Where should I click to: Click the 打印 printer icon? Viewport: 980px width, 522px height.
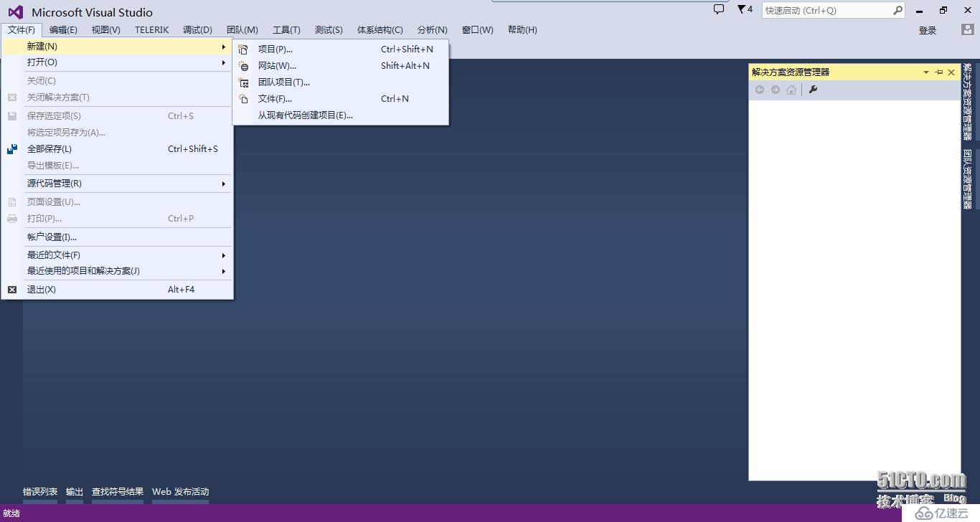point(12,219)
